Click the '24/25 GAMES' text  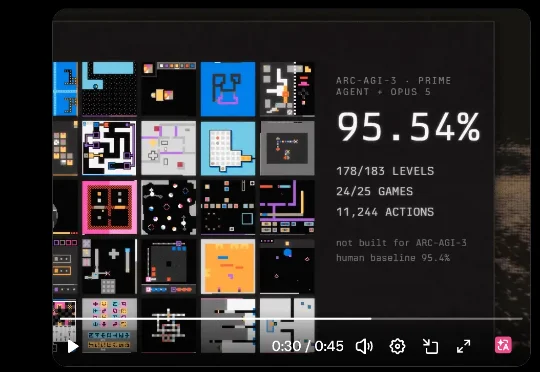[x=374, y=191]
